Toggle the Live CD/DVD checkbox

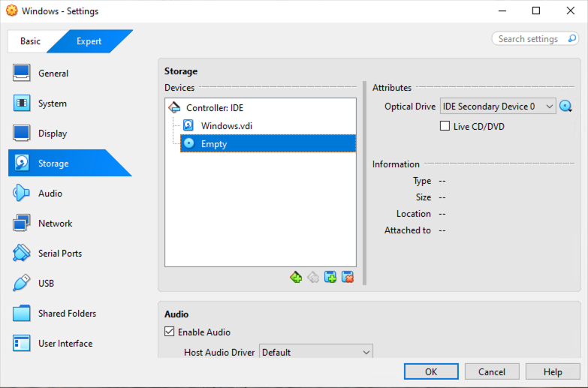(x=445, y=126)
